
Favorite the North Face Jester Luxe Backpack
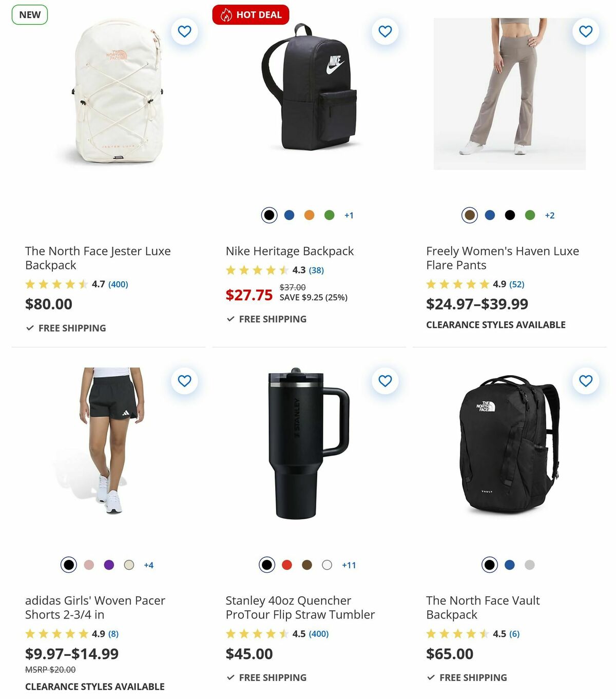(x=184, y=31)
